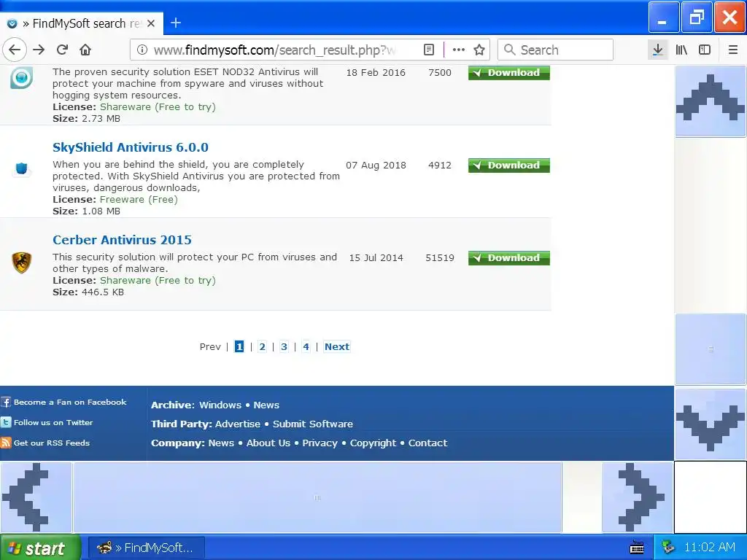Open the Submit Software link
747x560 pixels.
[312, 424]
